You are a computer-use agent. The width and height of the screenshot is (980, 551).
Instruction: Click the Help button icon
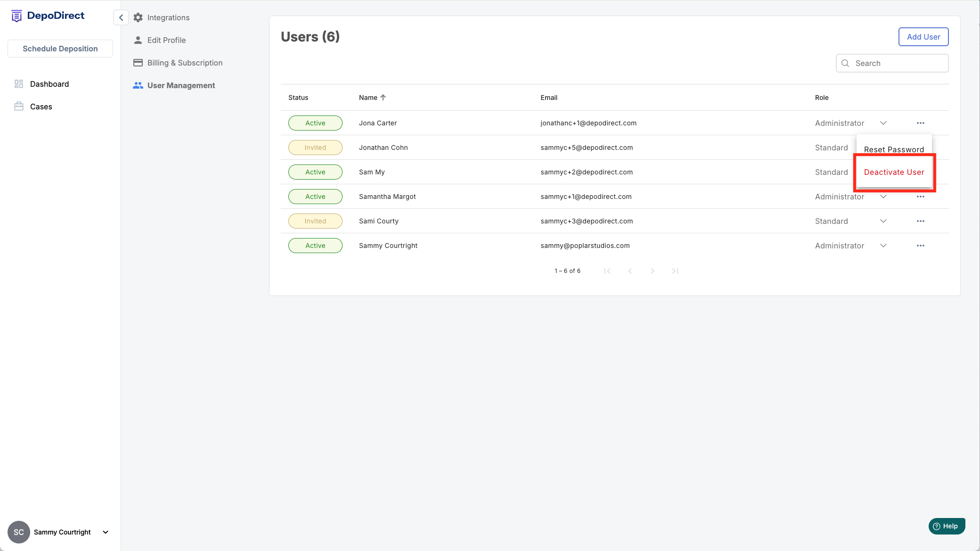click(x=937, y=526)
